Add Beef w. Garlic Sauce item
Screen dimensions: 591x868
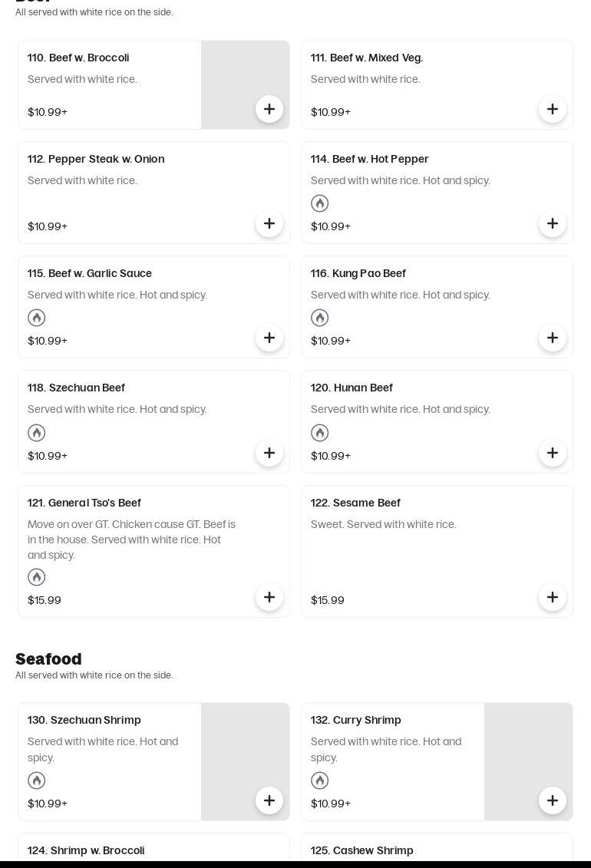click(x=269, y=338)
